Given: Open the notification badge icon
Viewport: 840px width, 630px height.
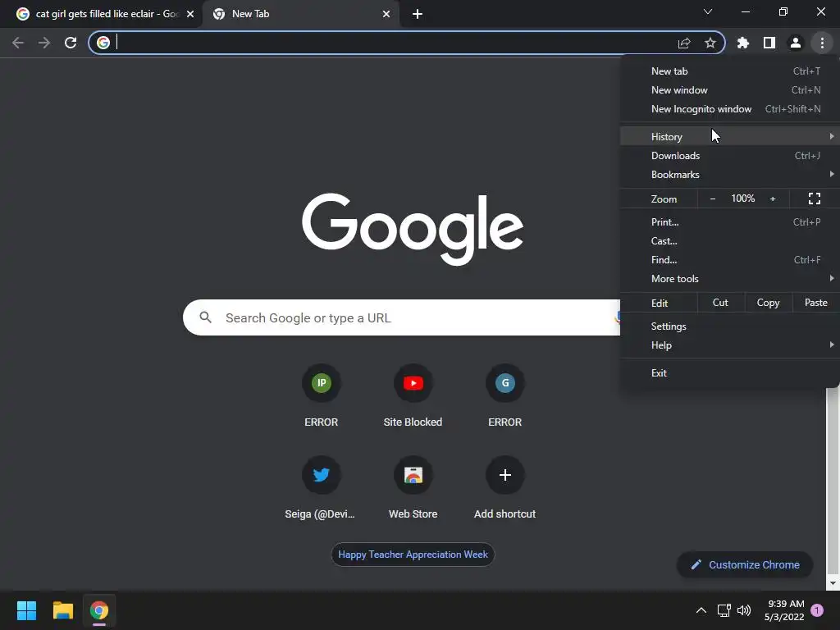Looking at the screenshot, I should (x=817, y=610).
